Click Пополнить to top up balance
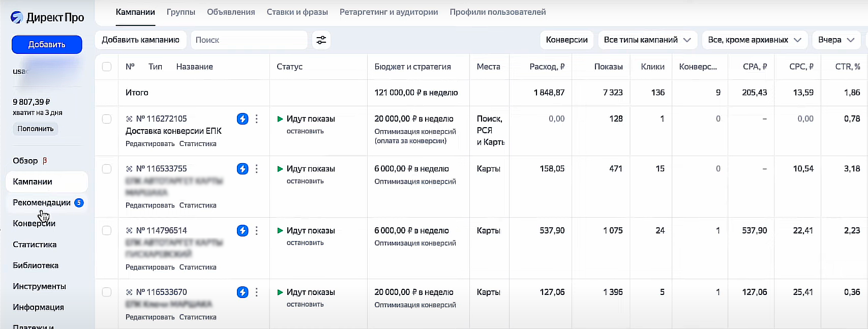This screenshot has width=868, height=329. [x=36, y=129]
